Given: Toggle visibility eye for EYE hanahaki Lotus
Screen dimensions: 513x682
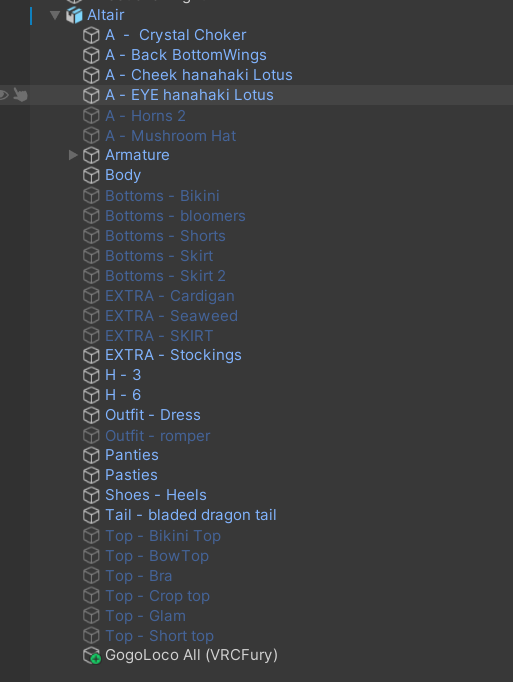Looking at the screenshot, I should point(4,95).
